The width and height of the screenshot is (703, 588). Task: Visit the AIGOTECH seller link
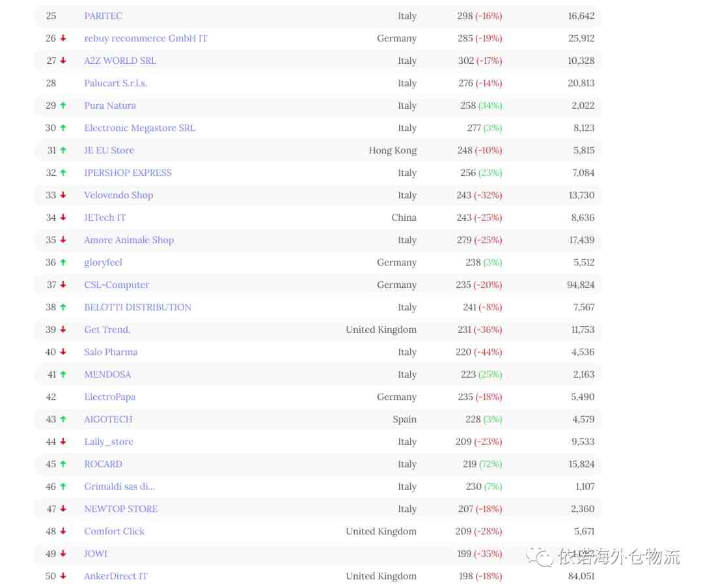point(108,420)
